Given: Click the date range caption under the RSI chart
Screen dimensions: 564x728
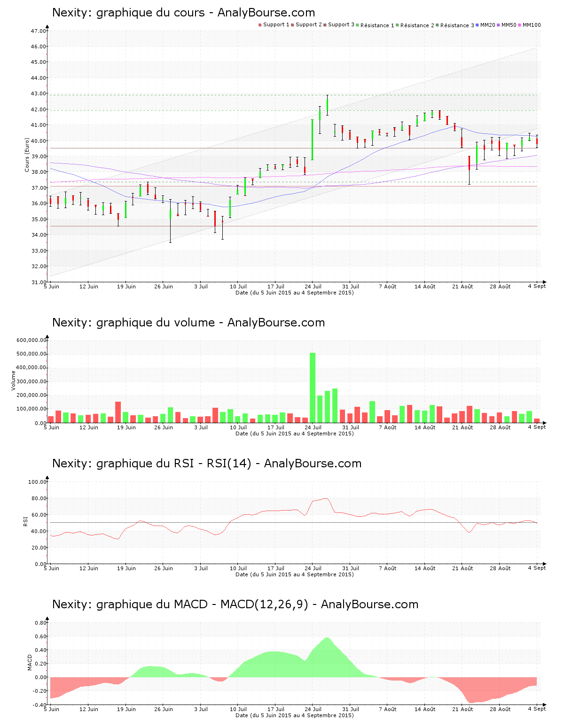Looking at the screenshot, I should coord(295,574).
